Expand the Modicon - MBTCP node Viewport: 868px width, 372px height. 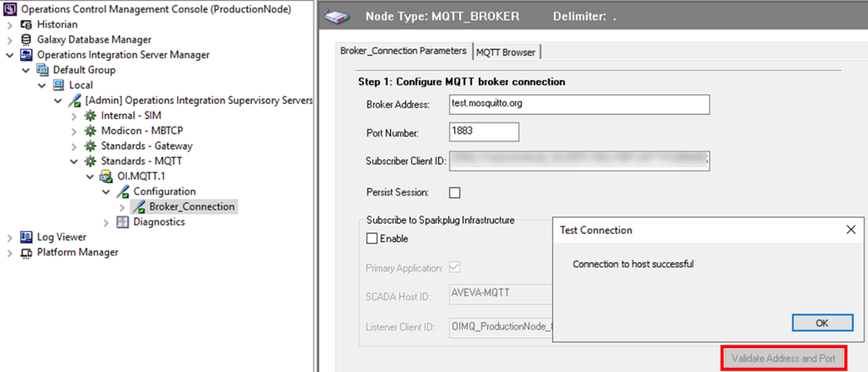[74, 130]
